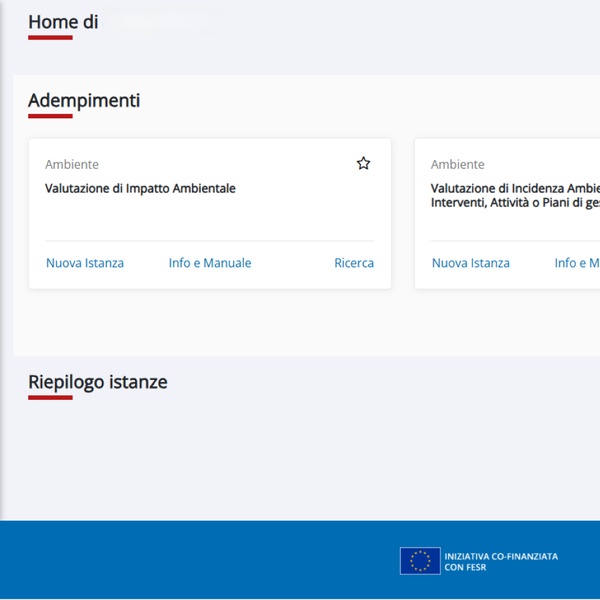Open Nuova Istanza for Valutazione di Impatto Ambientale
The image size is (600, 600).
[85, 263]
